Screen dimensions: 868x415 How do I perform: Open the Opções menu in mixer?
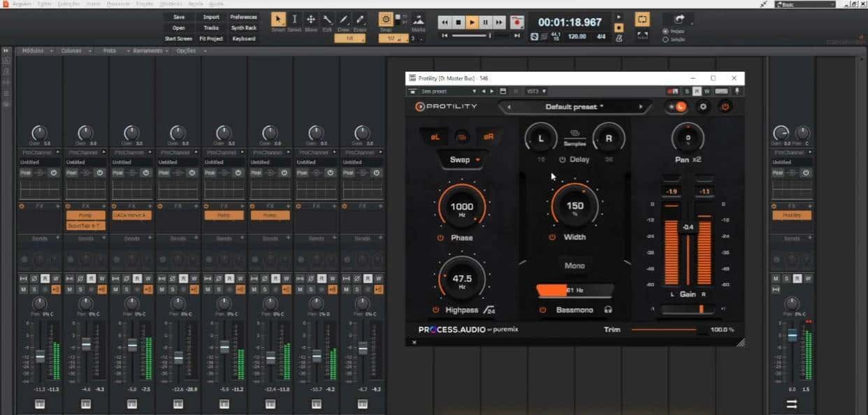[x=189, y=51]
